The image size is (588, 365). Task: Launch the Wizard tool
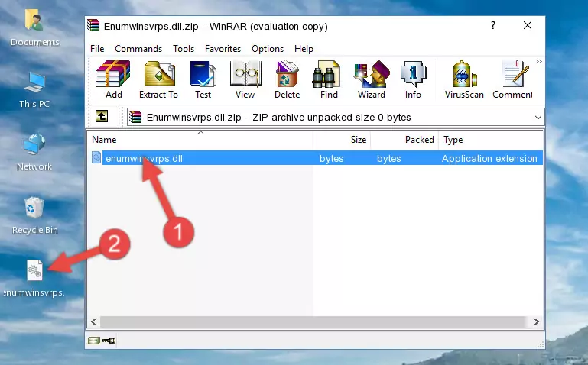(x=372, y=79)
